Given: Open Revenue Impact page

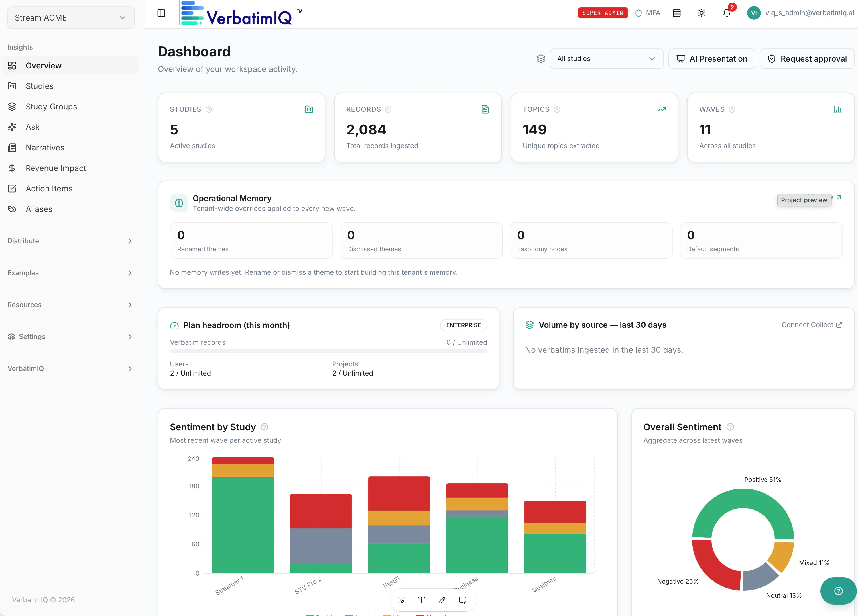Looking at the screenshot, I should pyautogui.click(x=71, y=168).
